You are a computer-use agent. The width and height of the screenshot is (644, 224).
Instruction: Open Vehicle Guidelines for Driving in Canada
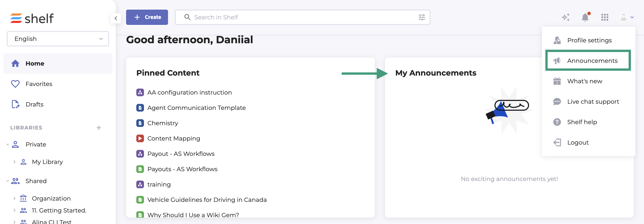[207, 200]
